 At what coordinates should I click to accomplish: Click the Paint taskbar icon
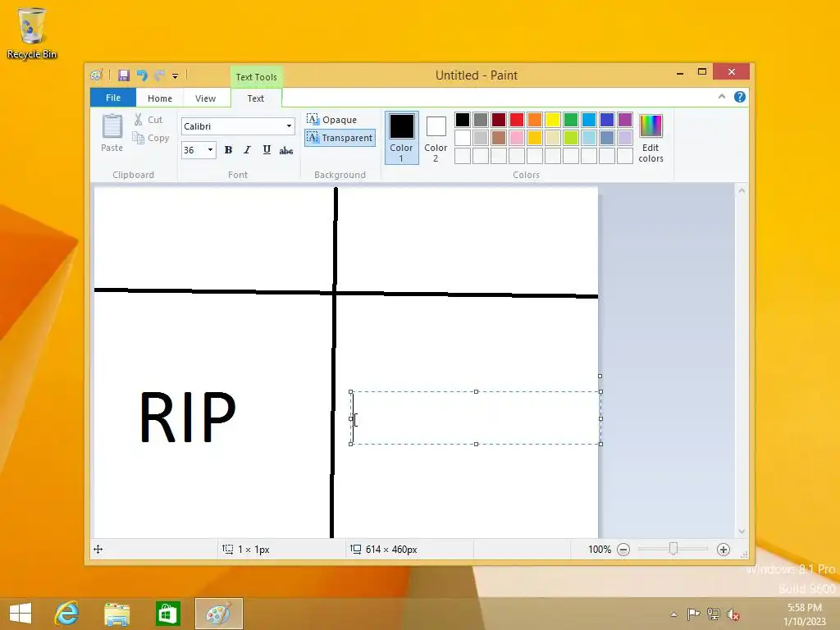218,614
